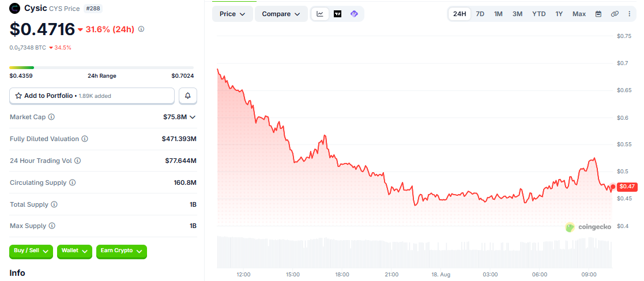Open the Price dropdown
The height and width of the screenshot is (281, 644).
pyautogui.click(x=232, y=14)
